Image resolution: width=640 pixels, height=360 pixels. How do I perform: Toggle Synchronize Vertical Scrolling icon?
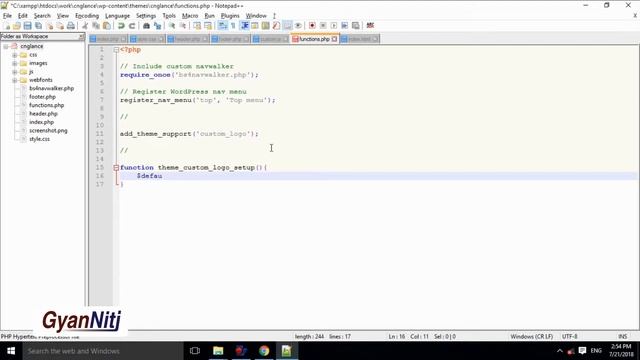197,26
